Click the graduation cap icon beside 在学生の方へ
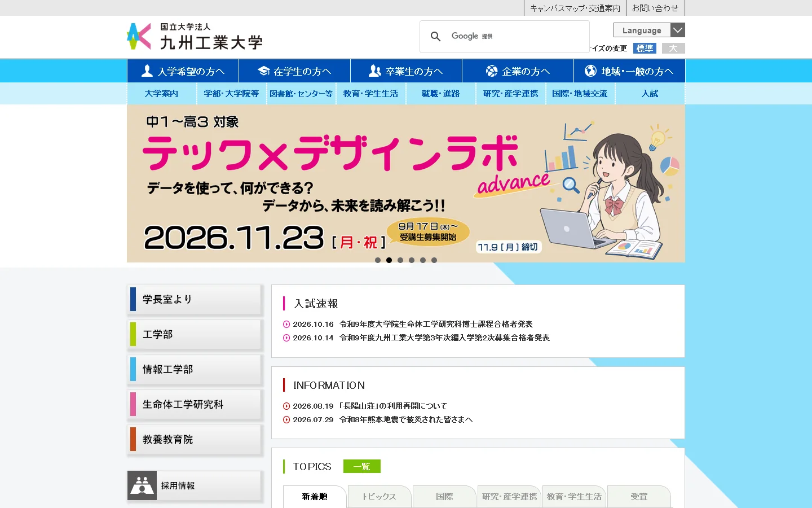The width and height of the screenshot is (812, 508). (263, 71)
